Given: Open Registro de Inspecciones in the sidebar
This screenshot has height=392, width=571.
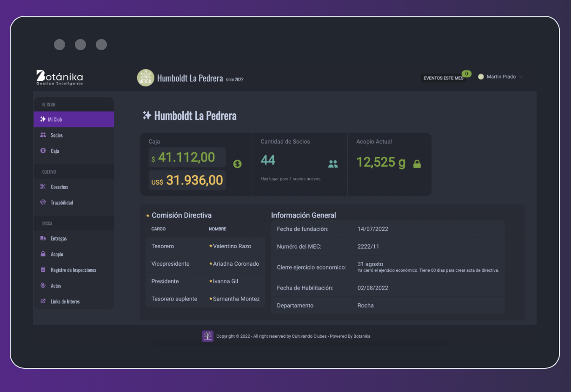Looking at the screenshot, I should [73, 270].
